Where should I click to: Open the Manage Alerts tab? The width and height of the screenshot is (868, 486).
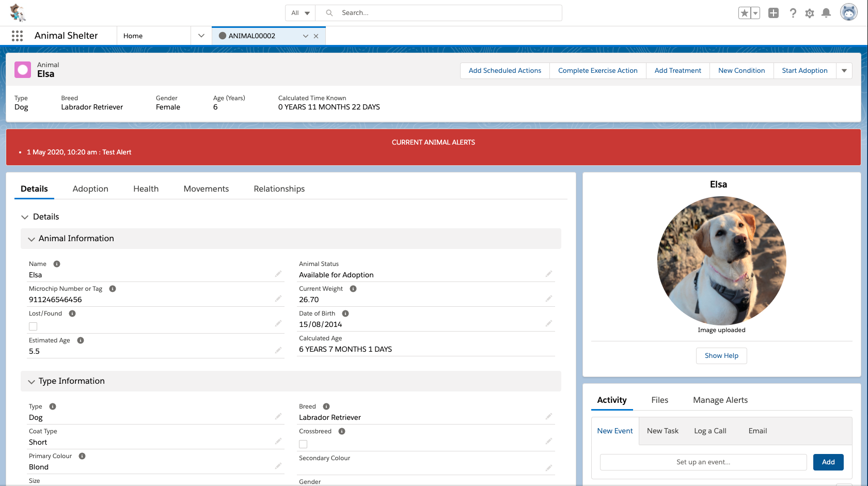pyautogui.click(x=720, y=400)
